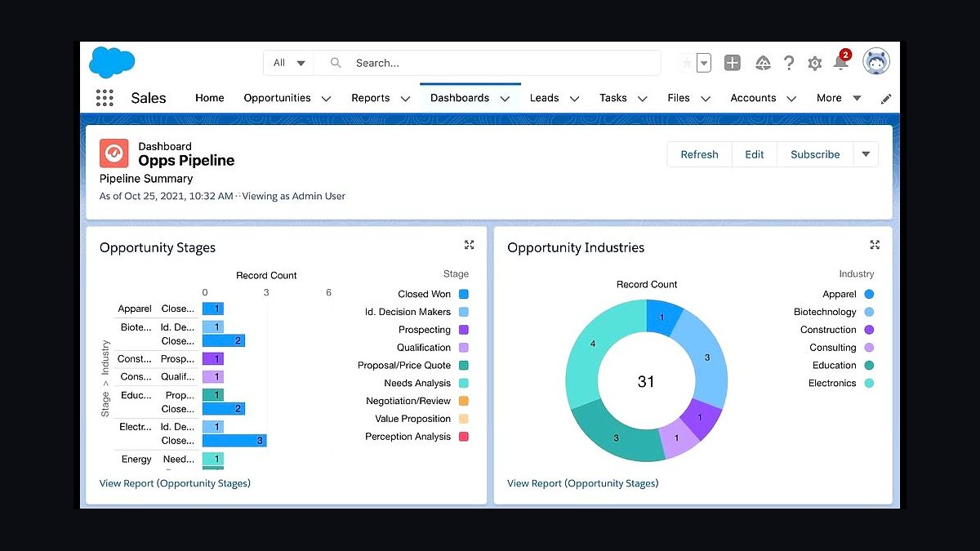Click the favorites star icon
This screenshot has width=980, height=551.
pyautogui.click(x=687, y=63)
